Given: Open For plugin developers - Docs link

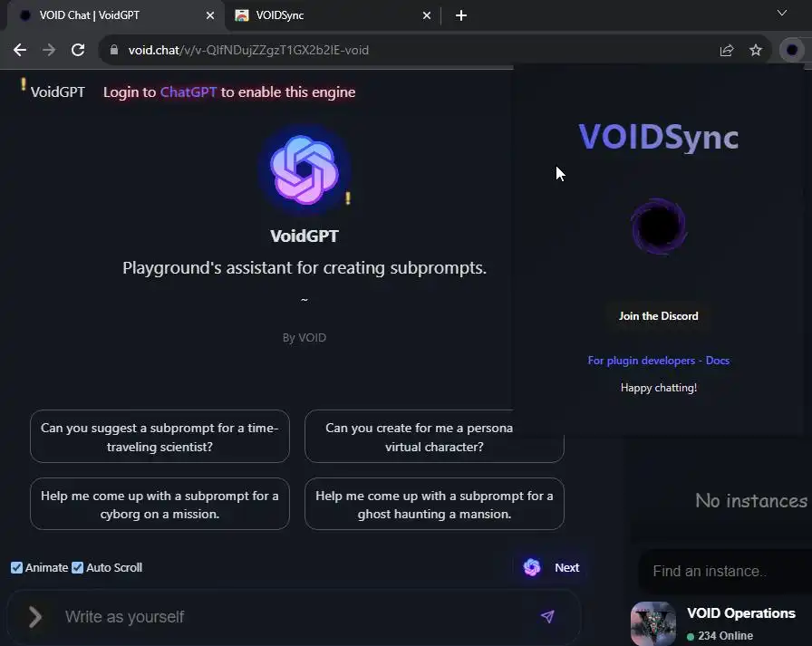Looking at the screenshot, I should [x=658, y=361].
